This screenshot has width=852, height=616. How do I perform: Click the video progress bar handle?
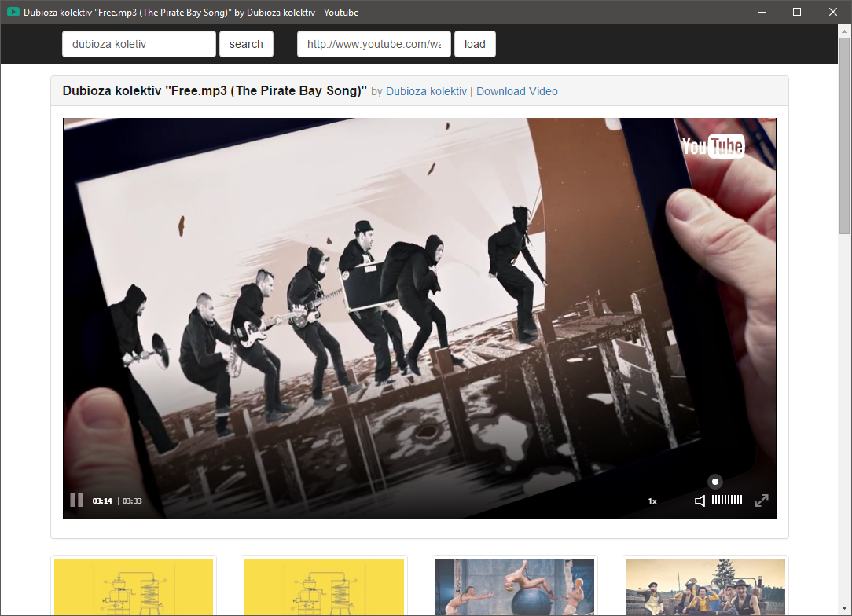[x=715, y=482]
